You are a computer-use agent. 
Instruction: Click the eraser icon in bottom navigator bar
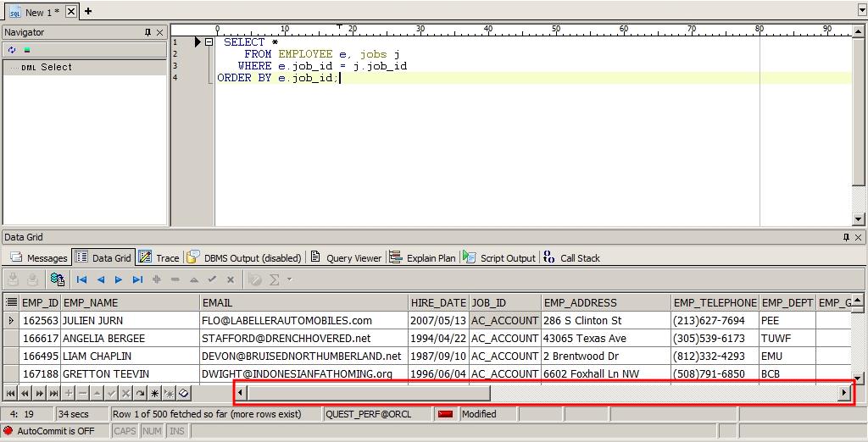[184, 393]
